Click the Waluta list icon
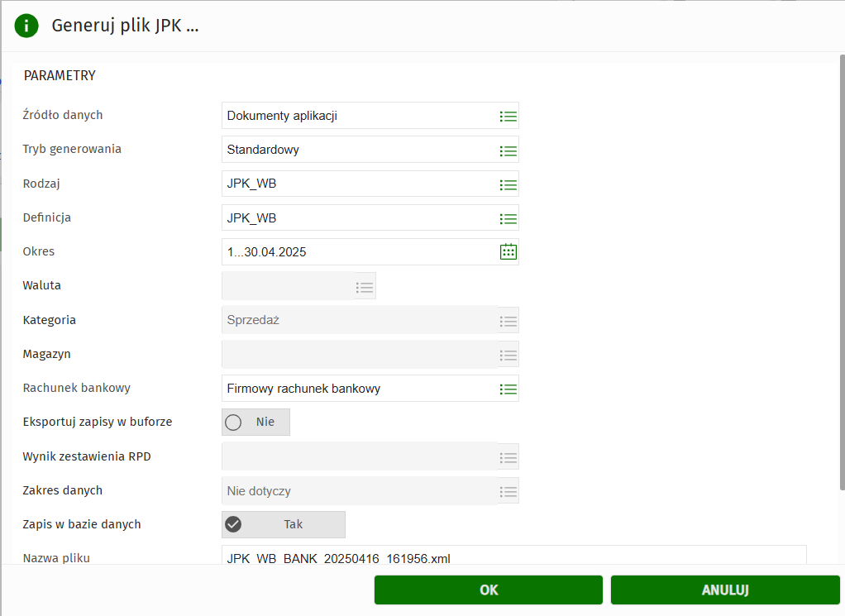 coord(365,287)
